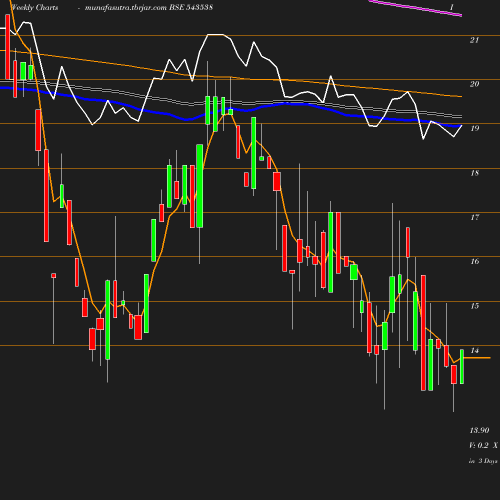Click the last price value '13.90'
Viewport: 500px width, 500px height.
pos(479,430)
